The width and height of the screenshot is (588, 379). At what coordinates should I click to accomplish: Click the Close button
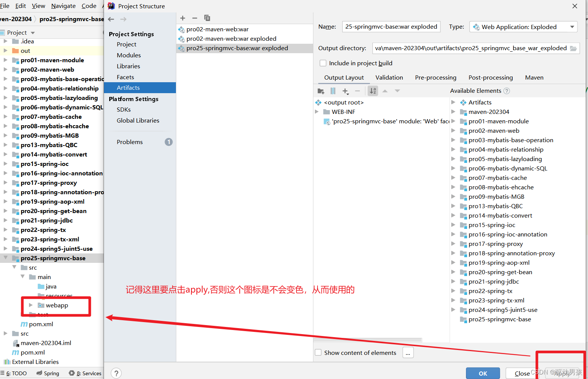click(x=522, y=373)
